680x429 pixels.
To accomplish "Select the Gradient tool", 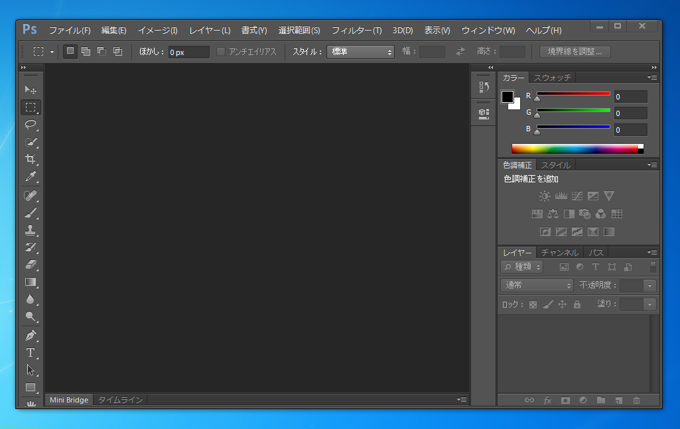I will pyautogui.click(x=30, y=282).
